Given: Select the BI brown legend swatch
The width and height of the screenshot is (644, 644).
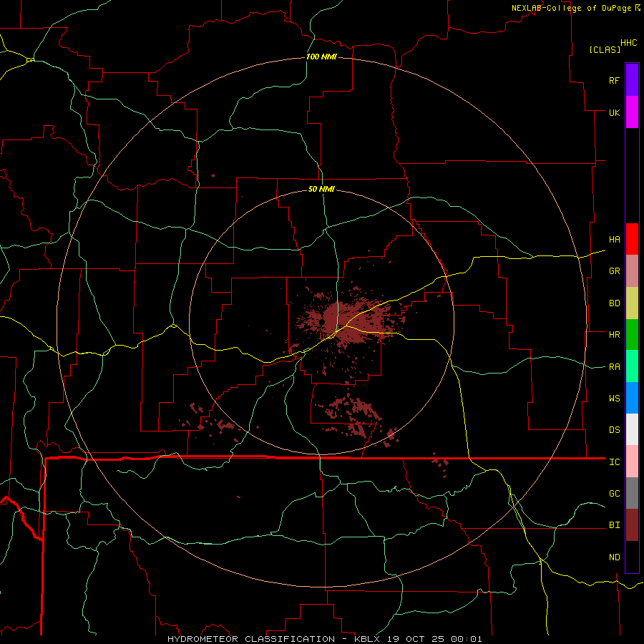Looking at the screenshot, I should (632, 525).
